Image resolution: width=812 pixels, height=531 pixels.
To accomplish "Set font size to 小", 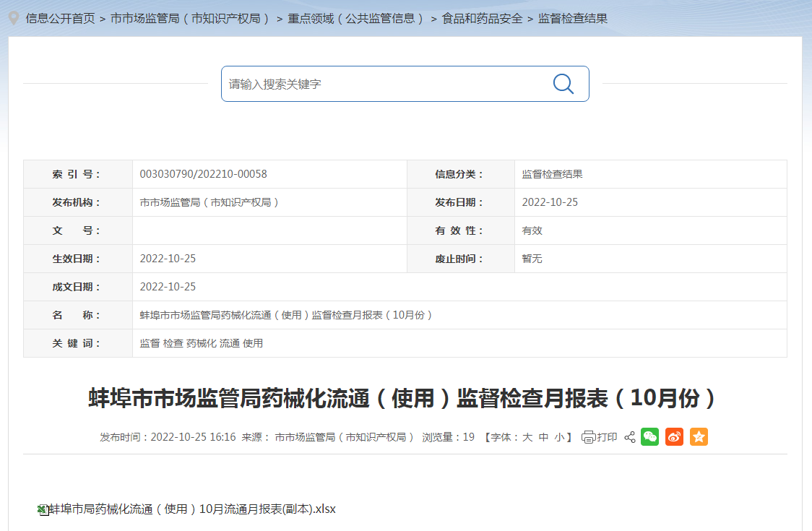I will pos(559,437).
